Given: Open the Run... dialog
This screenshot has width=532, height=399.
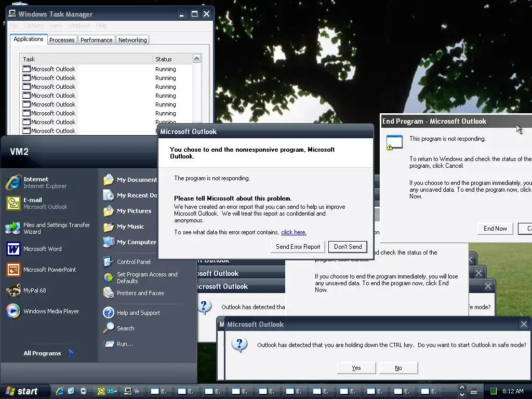Looking at the screenshot, I should (x=118, y=344).
